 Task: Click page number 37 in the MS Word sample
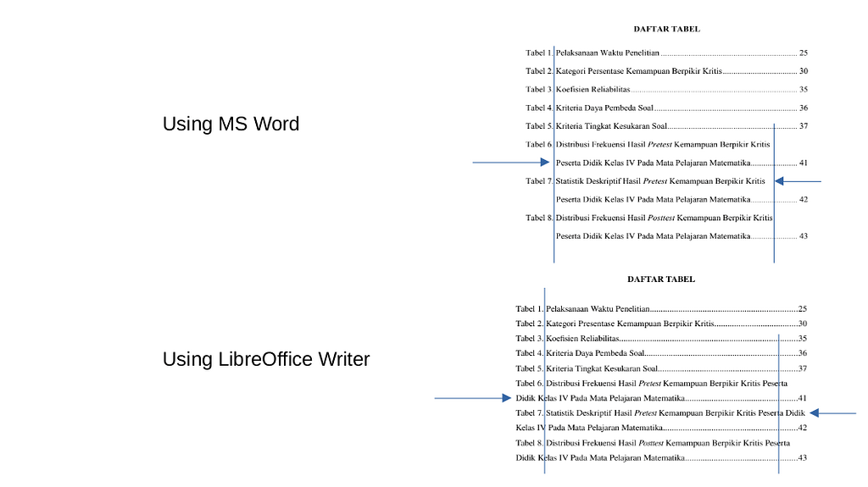[804, 126]
